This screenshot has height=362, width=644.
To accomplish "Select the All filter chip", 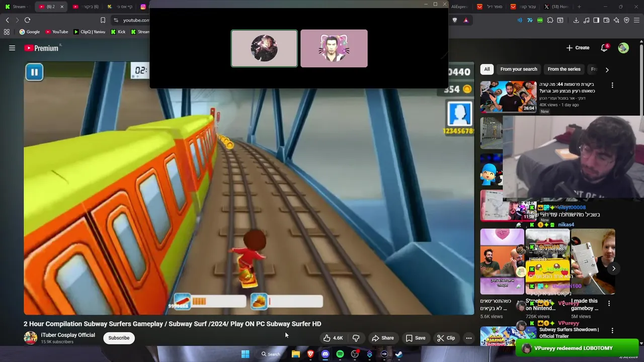I will [487, 69].
